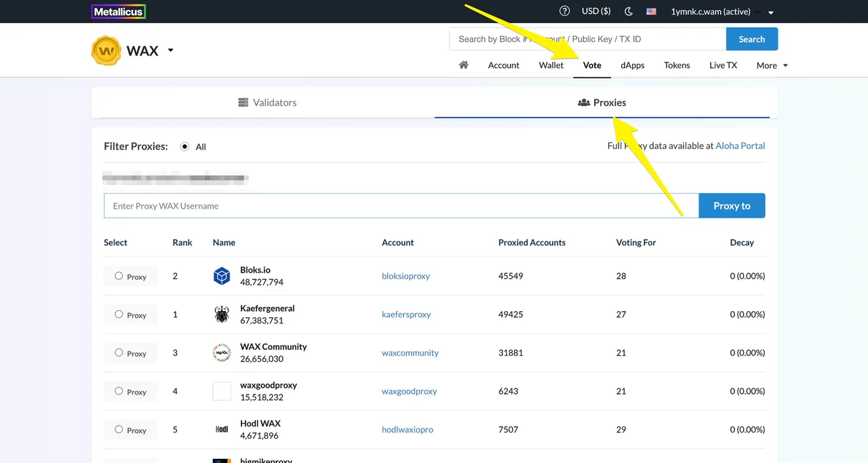The image size is (868, 463).
Task: Open the Wallet menu item
Action: click(x=551, y=65)
